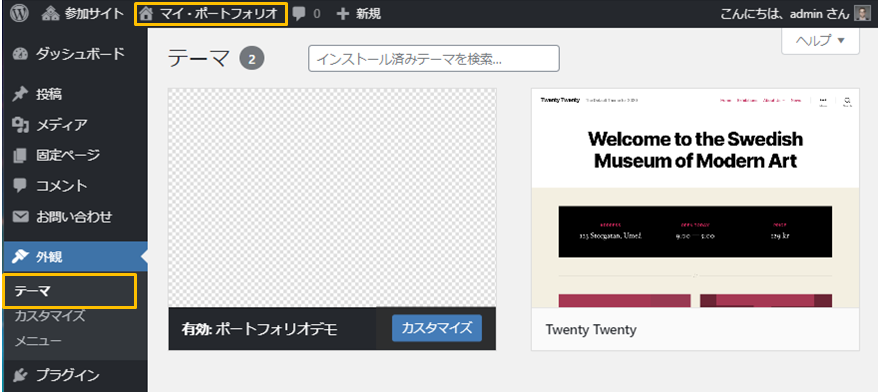Open the Twenty Twenty theme screenshot
The width and height of the screenshot is (878, 392).
(695, 198)
